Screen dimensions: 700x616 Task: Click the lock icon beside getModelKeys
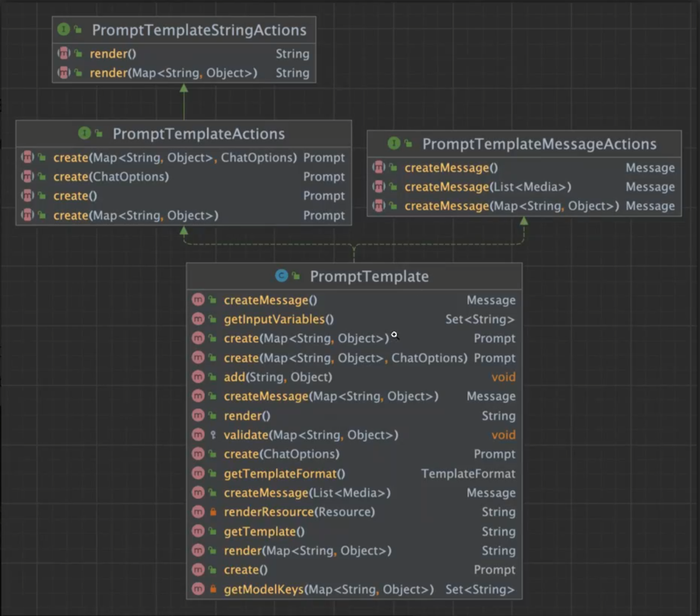(213, 589)
